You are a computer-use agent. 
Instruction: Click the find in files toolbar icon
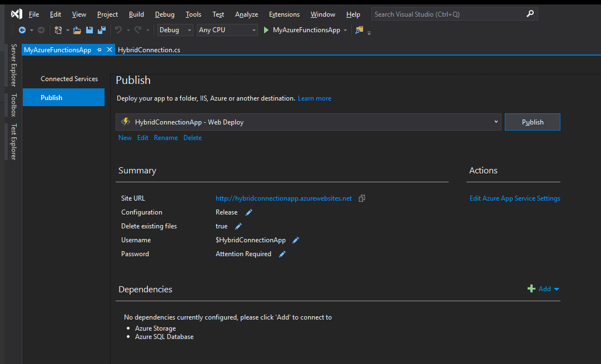point(359,30)
